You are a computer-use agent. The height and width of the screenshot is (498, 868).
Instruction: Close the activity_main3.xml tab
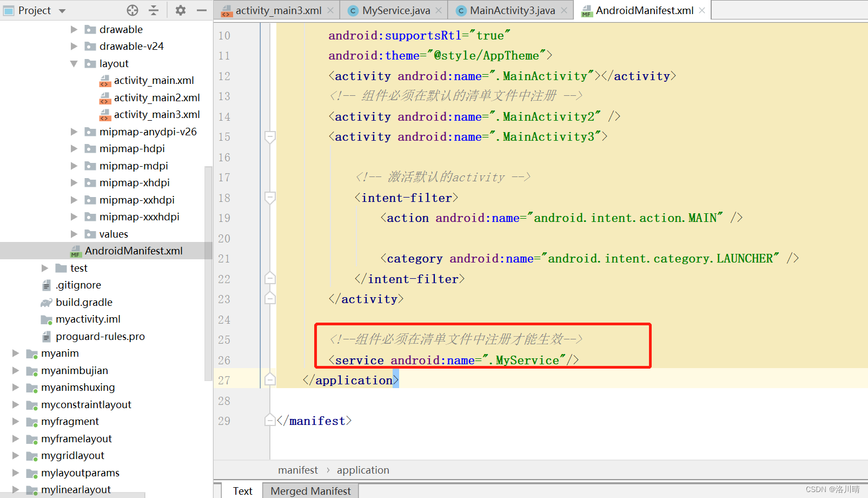pyautogui.click(x=330, y=9)
